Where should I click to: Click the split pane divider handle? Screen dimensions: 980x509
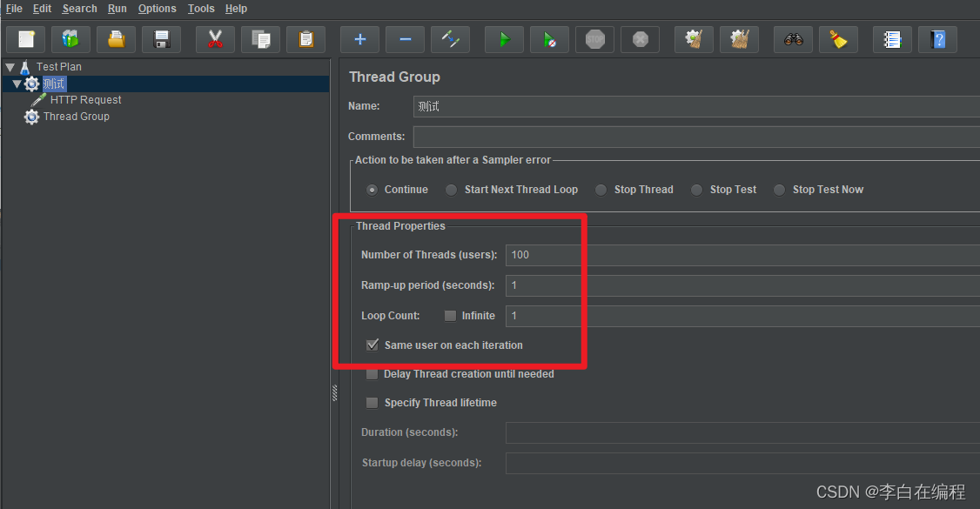pos(334,392)
